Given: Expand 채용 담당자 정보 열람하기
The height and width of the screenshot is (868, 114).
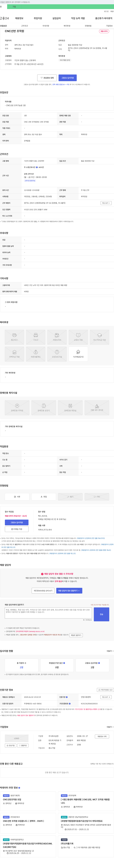Looking at the screenshot, I should click(69, 591).
